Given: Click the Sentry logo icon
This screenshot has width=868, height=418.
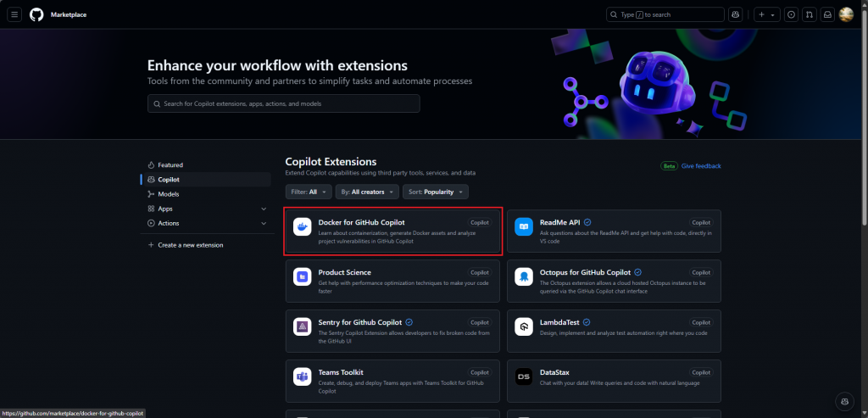Looking at the screenshot, I should click(303, 326).
